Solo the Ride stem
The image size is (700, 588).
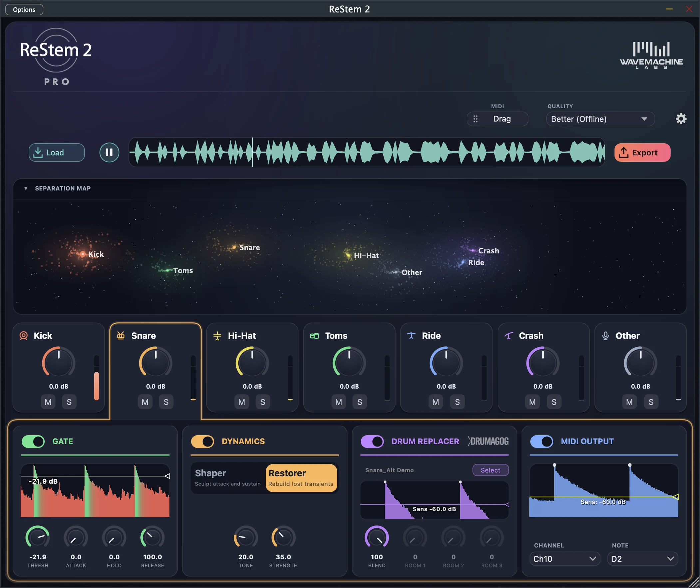click(457, 402)
